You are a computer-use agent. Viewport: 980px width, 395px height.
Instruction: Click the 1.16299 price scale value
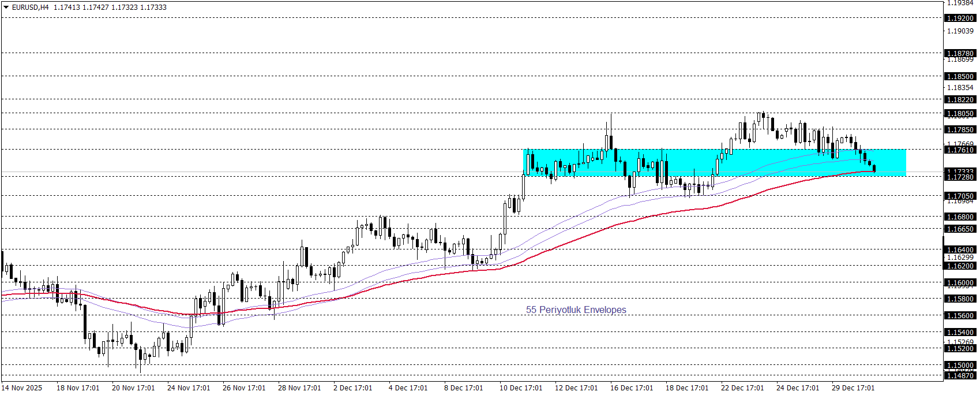coord(960,258)
